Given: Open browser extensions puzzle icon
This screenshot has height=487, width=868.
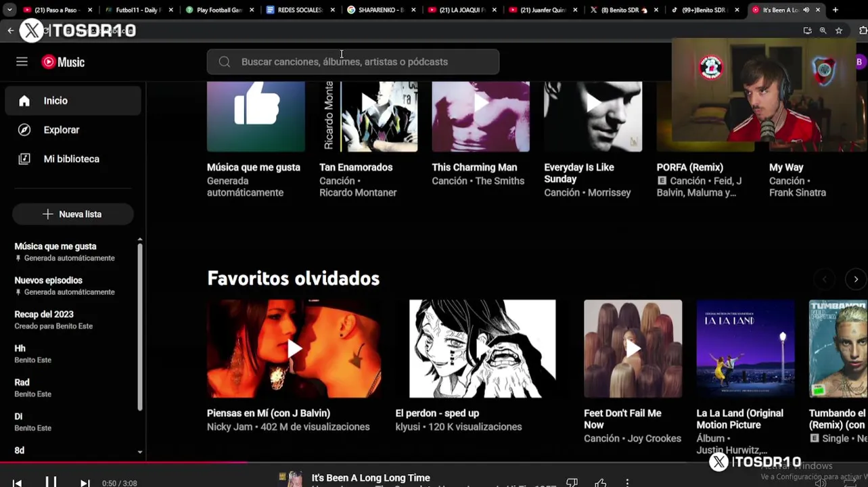Looking at the screenshot, I should pyautogui.click(x=863, y=30).
